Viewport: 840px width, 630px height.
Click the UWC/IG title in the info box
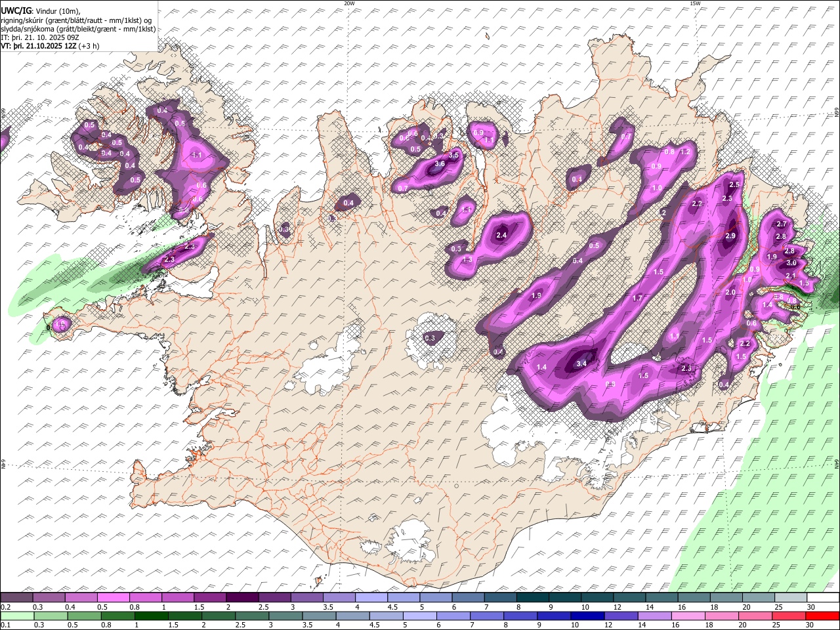(x=16, y=10)
